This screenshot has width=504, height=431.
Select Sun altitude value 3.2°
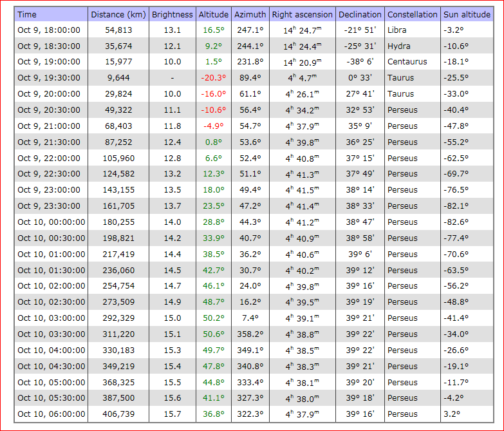(452, 414)
